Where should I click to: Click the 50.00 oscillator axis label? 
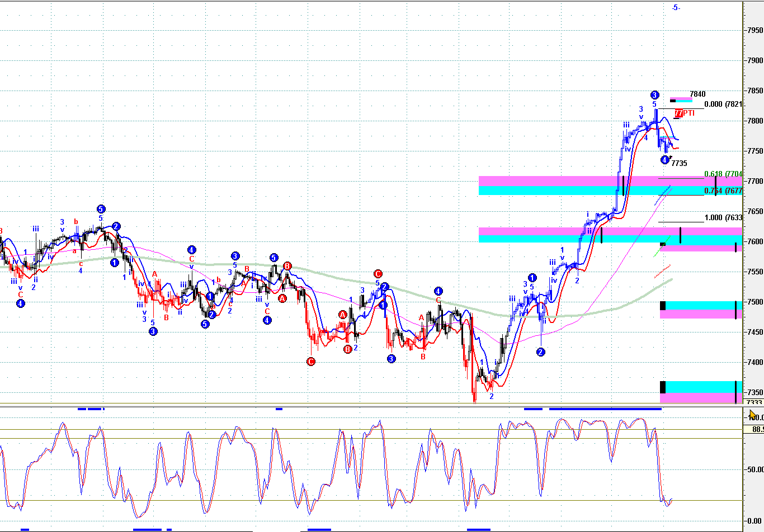[x=755, y=469]
